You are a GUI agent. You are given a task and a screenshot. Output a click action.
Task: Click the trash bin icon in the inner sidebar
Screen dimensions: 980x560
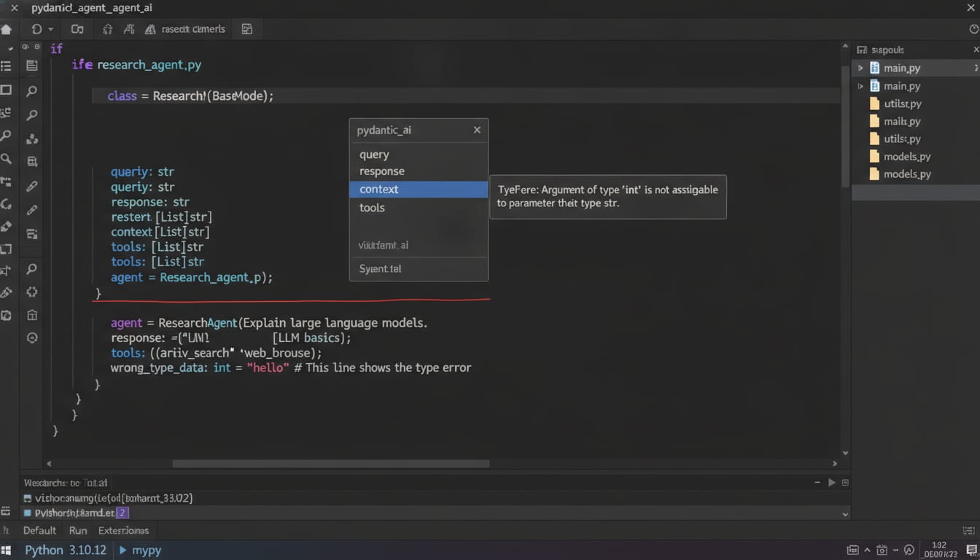click(x=32, y=315)
